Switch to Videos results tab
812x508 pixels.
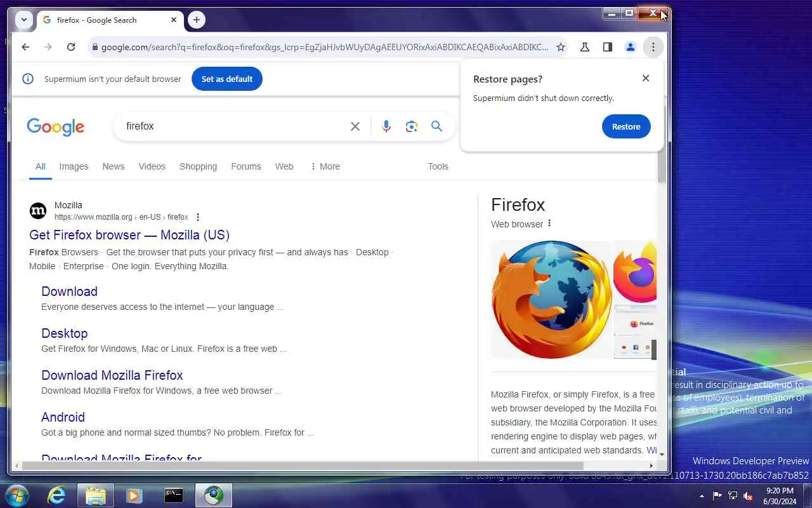coord(152,166)
